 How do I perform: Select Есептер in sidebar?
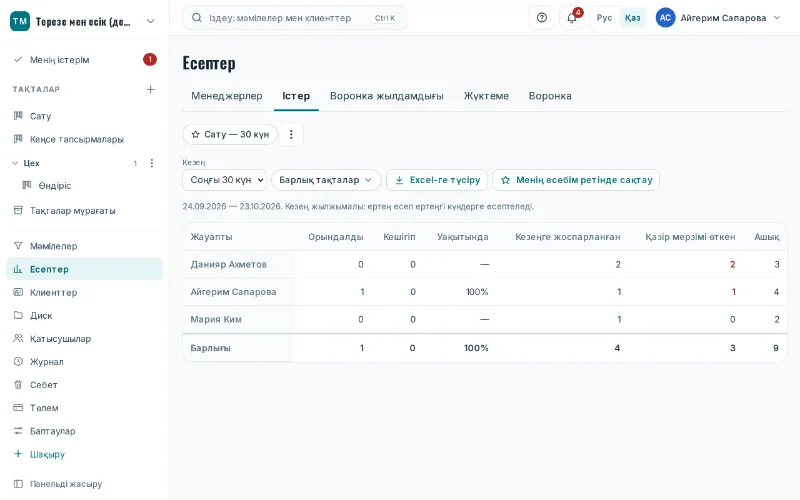point(85,269)
